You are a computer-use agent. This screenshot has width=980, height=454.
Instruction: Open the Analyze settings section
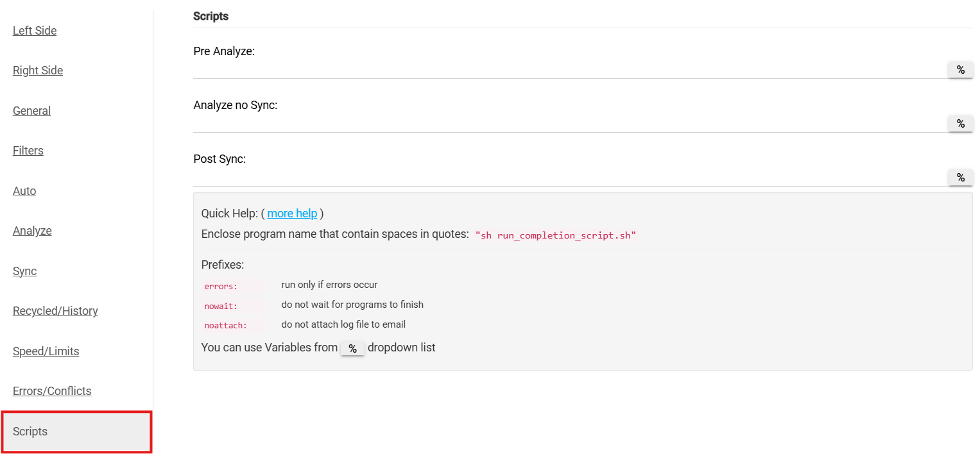[x=32, y=231]
